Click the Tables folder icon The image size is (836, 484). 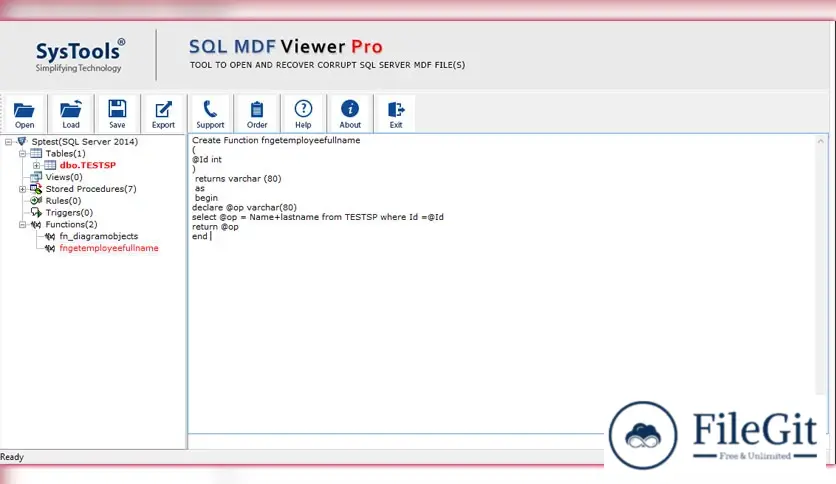(36, 154)
